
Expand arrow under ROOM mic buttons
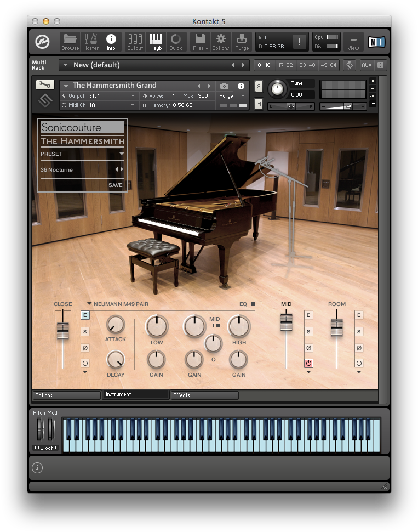point(359,372)
